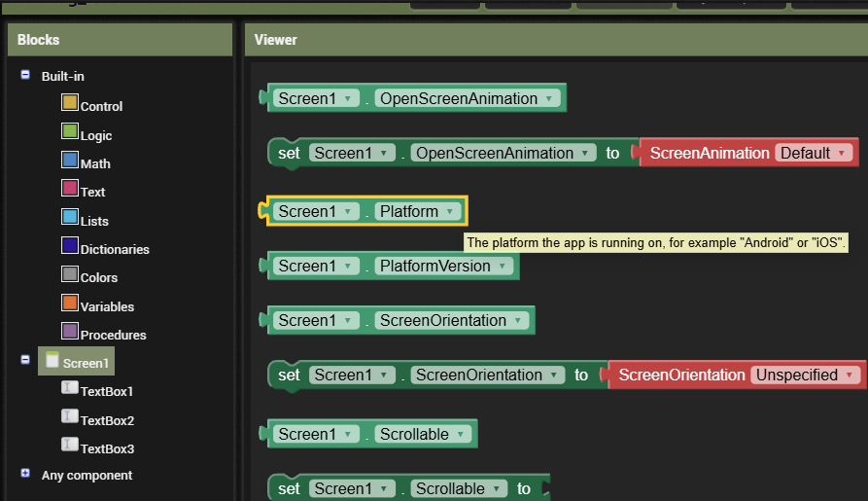Select the Colors blocks category
This screenshot has width=868, height=501.
coord(98,277)
